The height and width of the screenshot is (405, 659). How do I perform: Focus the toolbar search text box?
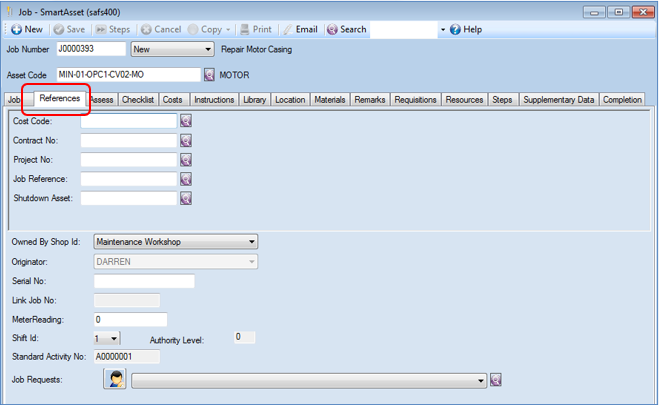403,29
